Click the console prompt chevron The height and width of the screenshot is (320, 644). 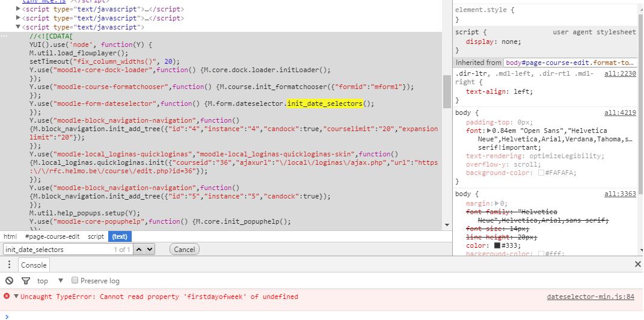pos(6,316)
